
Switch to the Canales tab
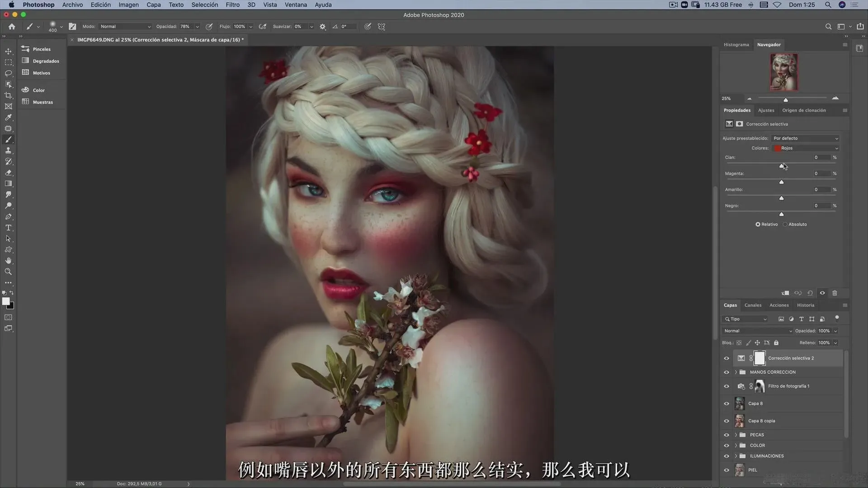pos(753,305)
